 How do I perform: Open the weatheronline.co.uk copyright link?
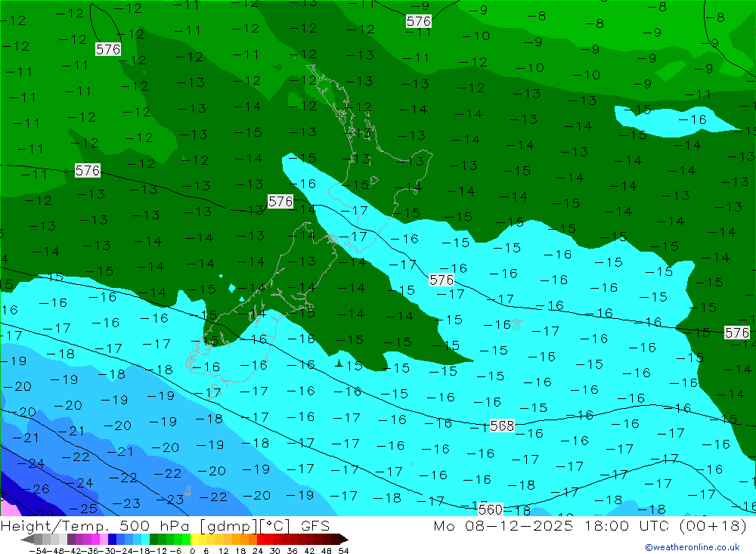tap(692, 547)
